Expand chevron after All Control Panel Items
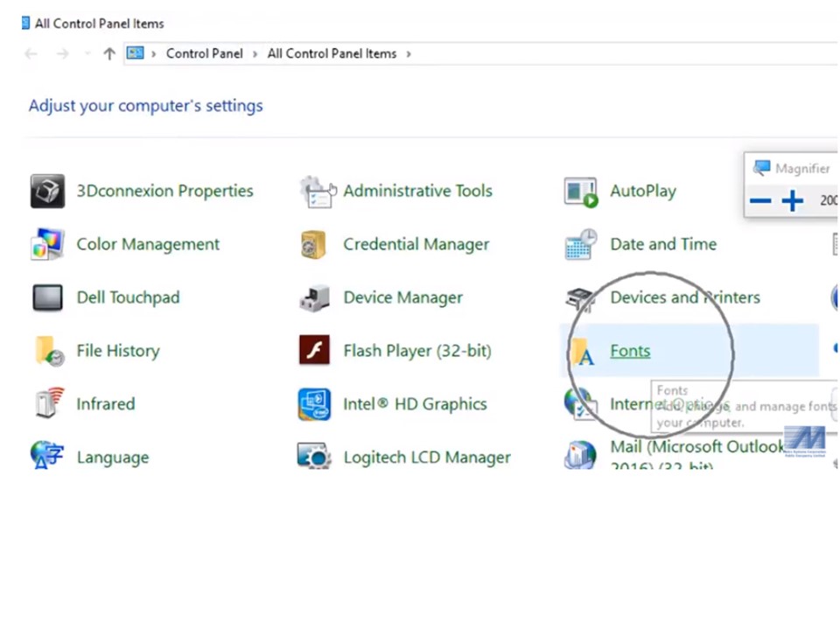Image resolution: width=840 pixels, height=630 pixels. click(x=409, y=54)
